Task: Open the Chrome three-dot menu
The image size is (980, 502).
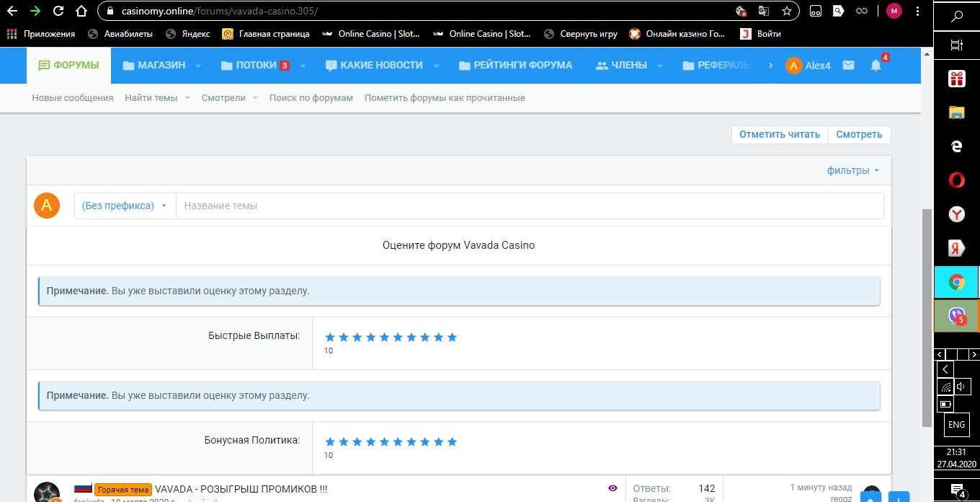Action: pyautogui.click(x=917, y=11)
